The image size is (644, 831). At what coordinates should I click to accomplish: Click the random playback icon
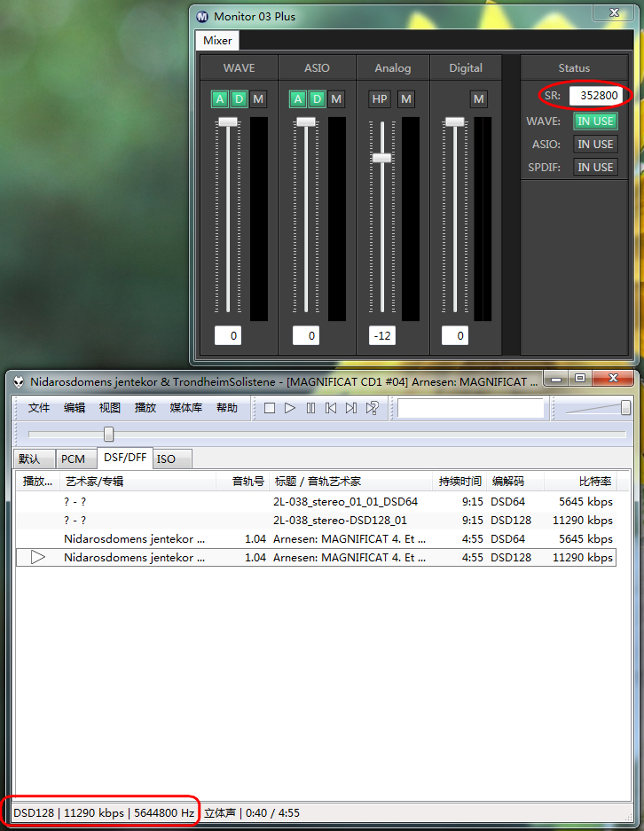click(x=373, y=408)
